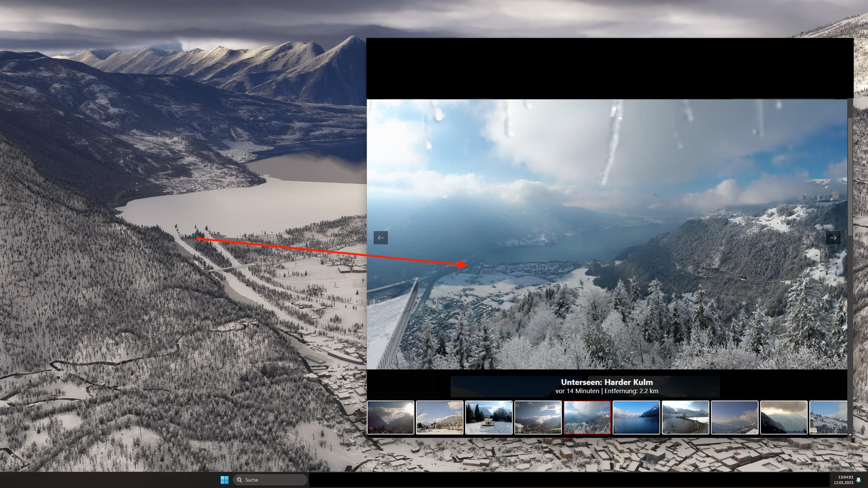Viewport: 868px width, 488px height.
Task: Select the thumbnail with lakeside pier
Action: click(x=685, y=418)
